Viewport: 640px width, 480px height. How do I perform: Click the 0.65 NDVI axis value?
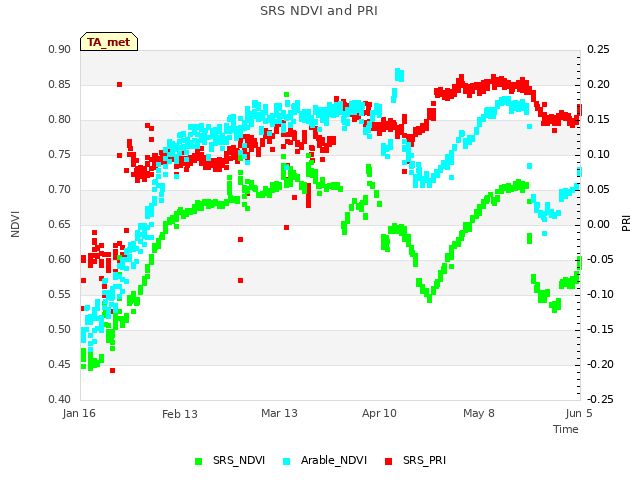(x=60, y=224)
